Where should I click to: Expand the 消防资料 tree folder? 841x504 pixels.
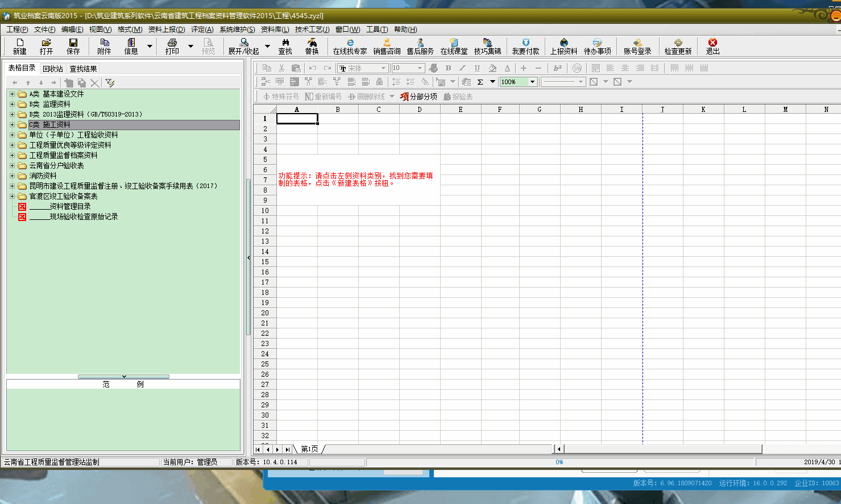point(12,176)
